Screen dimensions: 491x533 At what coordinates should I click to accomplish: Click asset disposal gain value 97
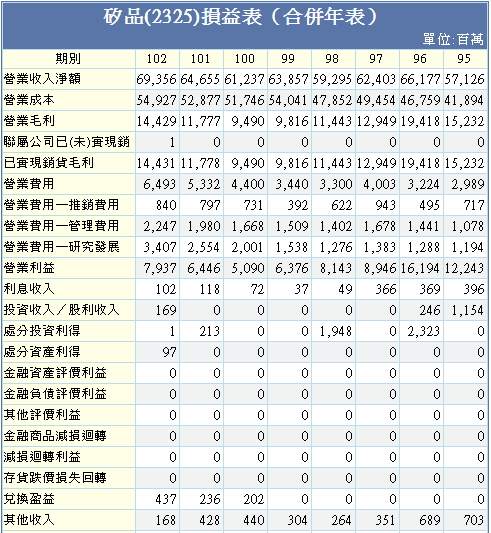(170, 353)
